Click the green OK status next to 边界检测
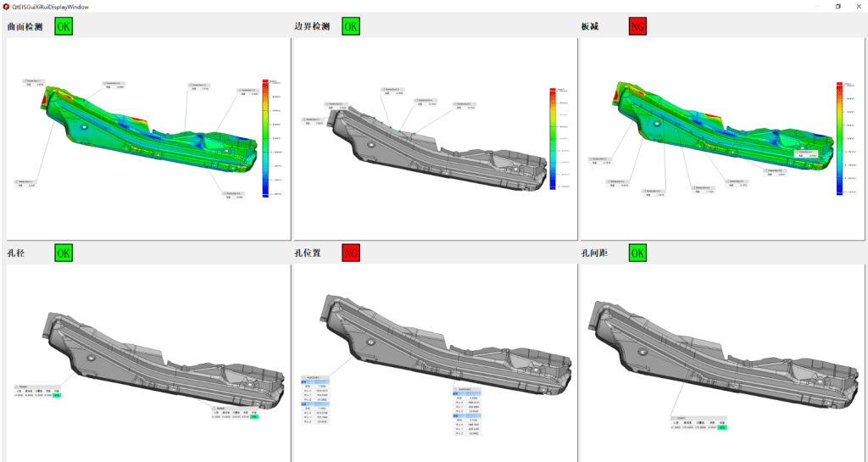 point(350,26)
